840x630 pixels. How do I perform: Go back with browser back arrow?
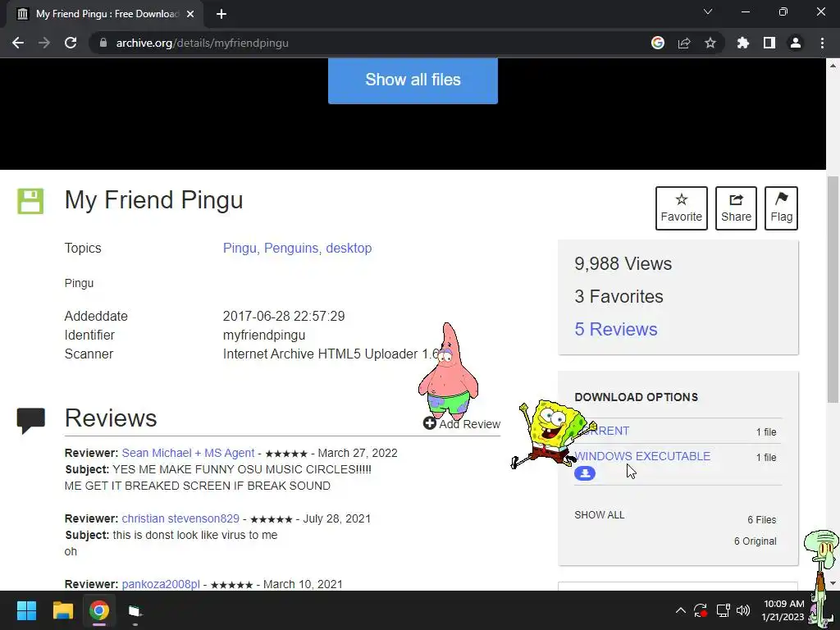pyautogui.click(x=18, y=43)
